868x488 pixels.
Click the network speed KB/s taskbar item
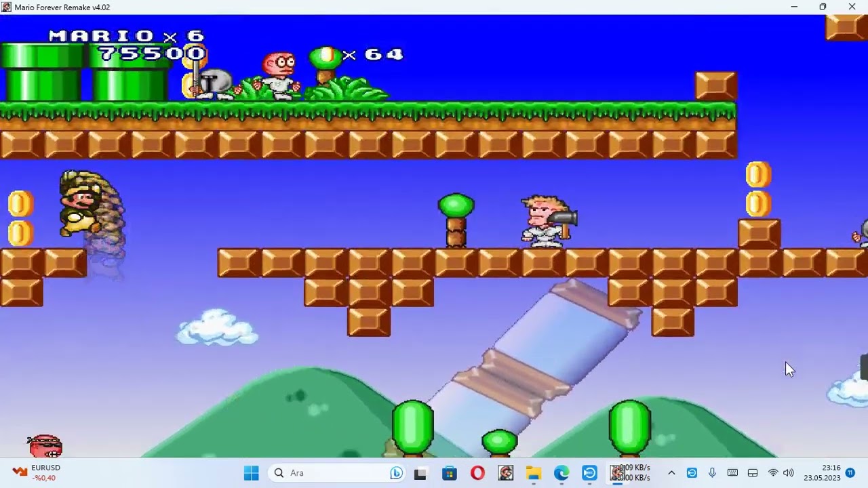click(x=630, y=473)
